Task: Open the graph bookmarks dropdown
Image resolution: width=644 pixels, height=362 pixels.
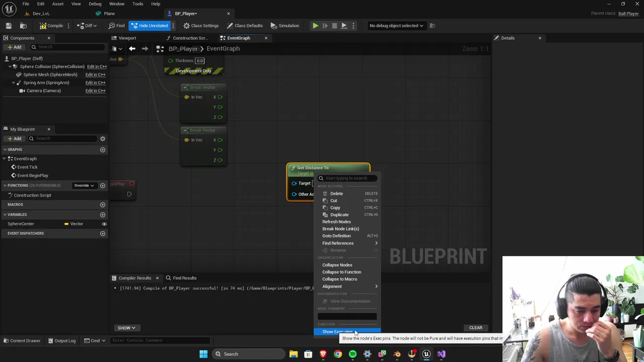Action: (117, 49)
